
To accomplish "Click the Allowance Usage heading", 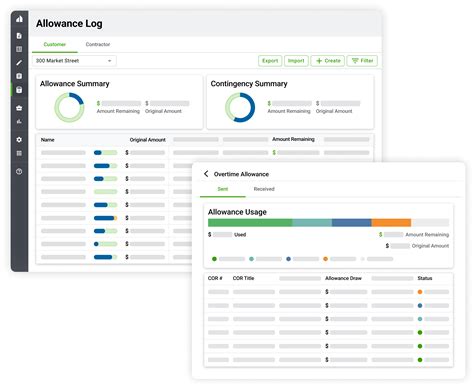I will click(237, 212).
